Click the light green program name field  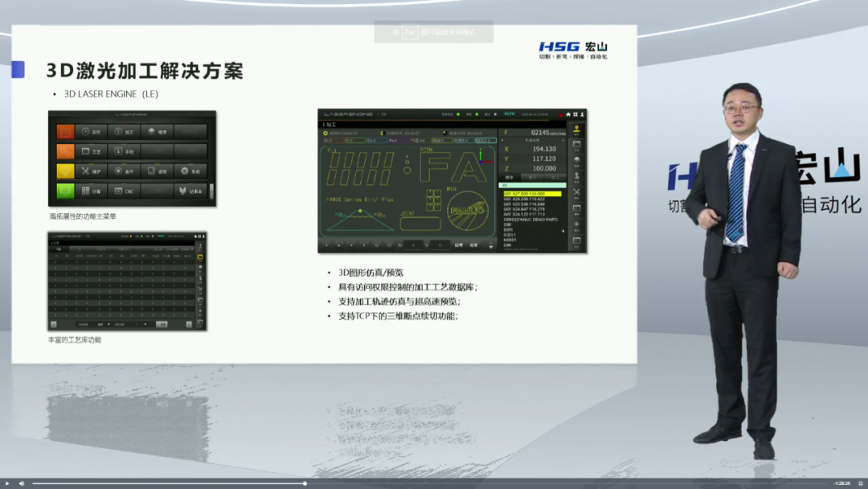click(533, 185)
